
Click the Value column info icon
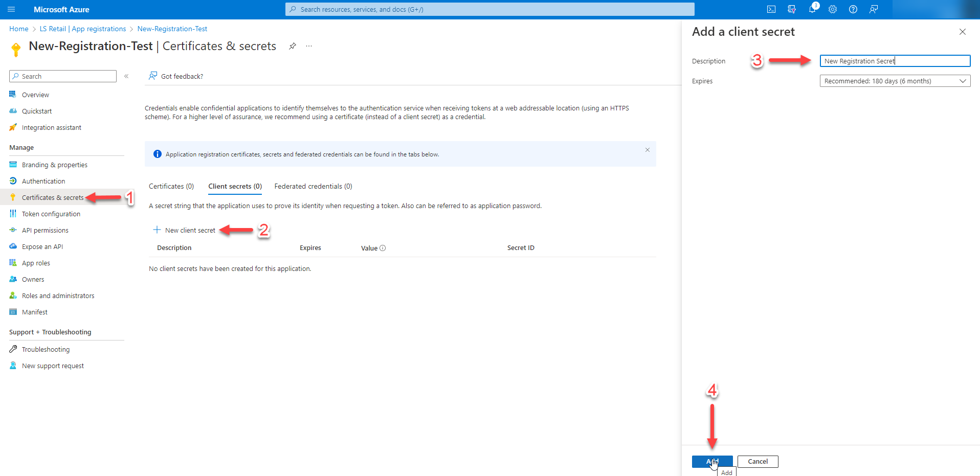click(383, 248)
